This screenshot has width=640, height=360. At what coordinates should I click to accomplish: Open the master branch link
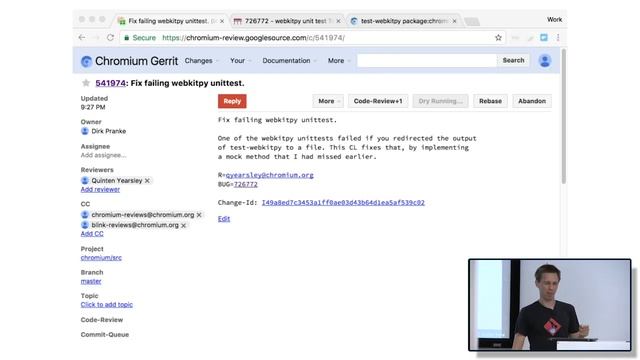[x=91, y=281]
